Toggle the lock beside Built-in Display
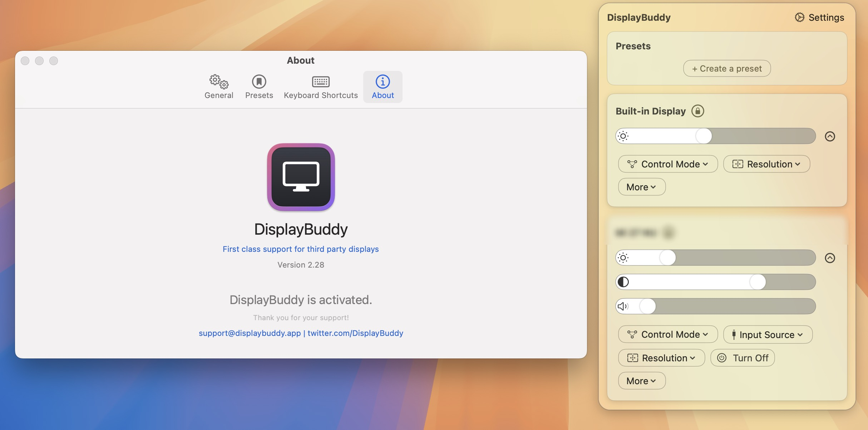 (x=698, y=111)
